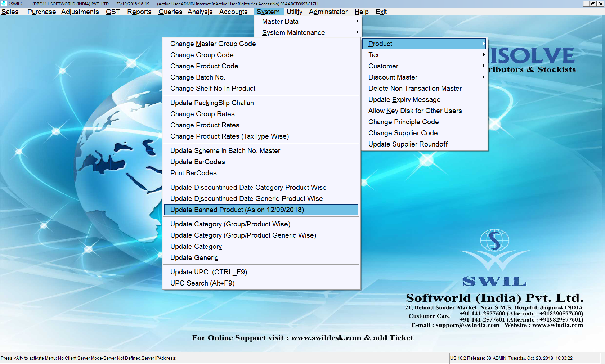Select Change Supplier Code
Image resolution: width=605 pixels, height=364 pixels.
[424, 133]
